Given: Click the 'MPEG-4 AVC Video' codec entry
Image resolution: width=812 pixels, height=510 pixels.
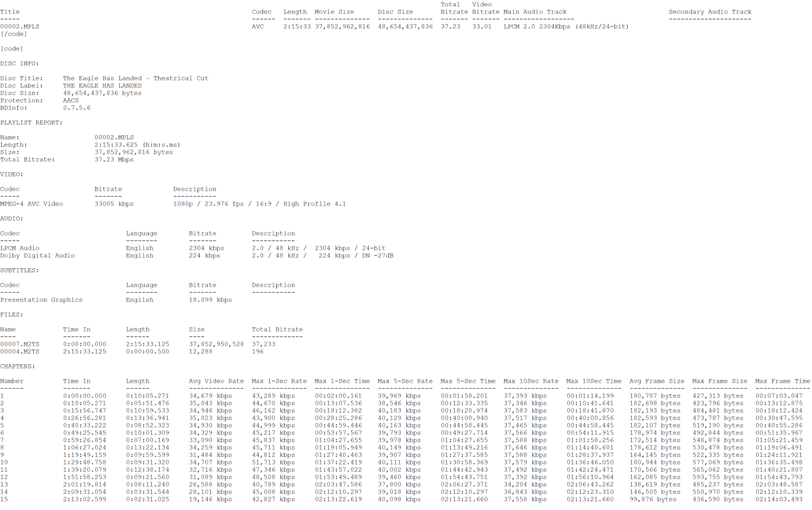Looking at the screenshot, I should click(x=31, y=204).
